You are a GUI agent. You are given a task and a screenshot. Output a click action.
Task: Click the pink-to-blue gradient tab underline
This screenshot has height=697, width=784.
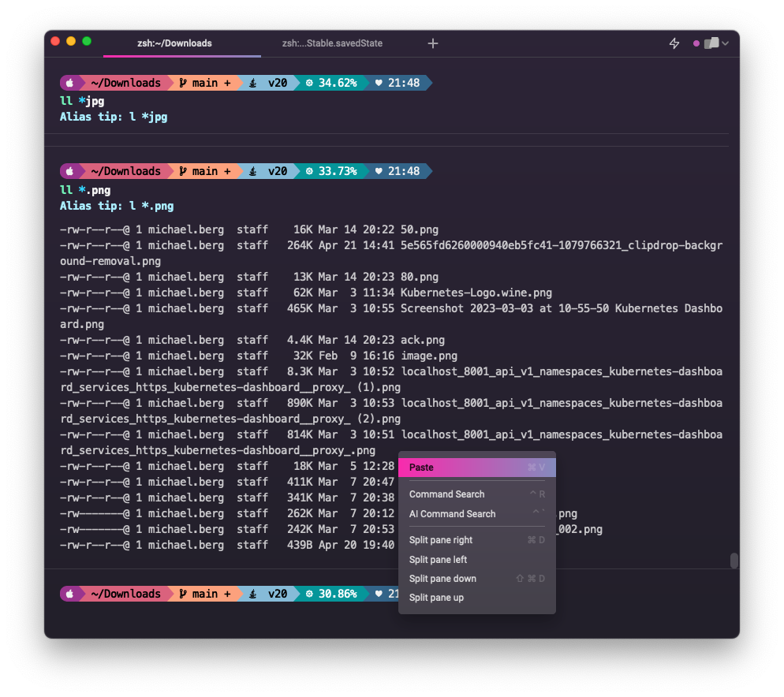click(x=181, y=57)
